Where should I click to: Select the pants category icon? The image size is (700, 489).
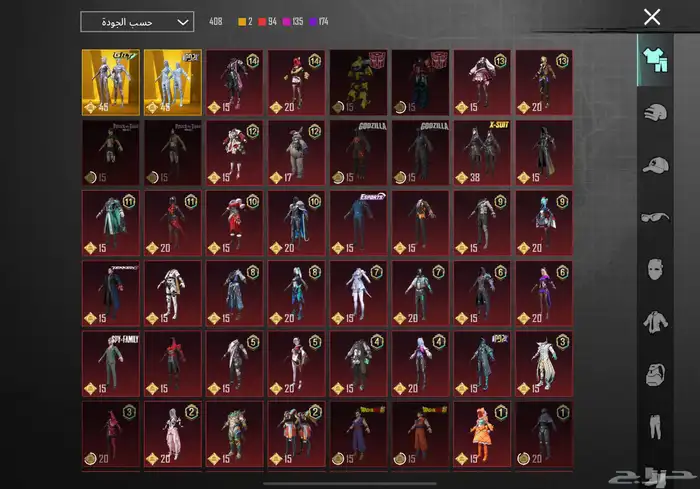(654, 427)
